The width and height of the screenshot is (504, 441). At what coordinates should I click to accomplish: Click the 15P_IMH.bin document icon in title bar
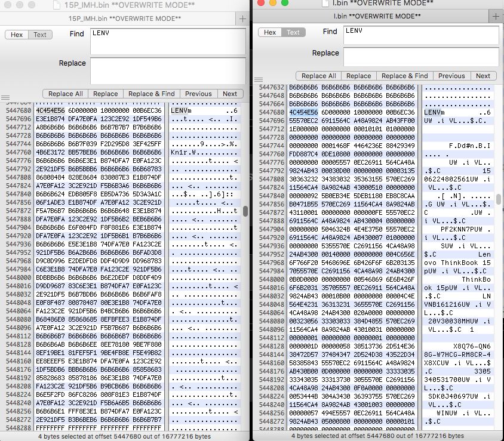(57, 5)
